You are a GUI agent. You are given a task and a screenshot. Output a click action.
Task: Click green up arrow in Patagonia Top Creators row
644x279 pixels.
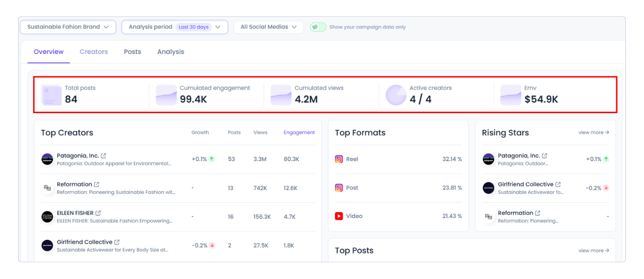(x=212, y=159)
